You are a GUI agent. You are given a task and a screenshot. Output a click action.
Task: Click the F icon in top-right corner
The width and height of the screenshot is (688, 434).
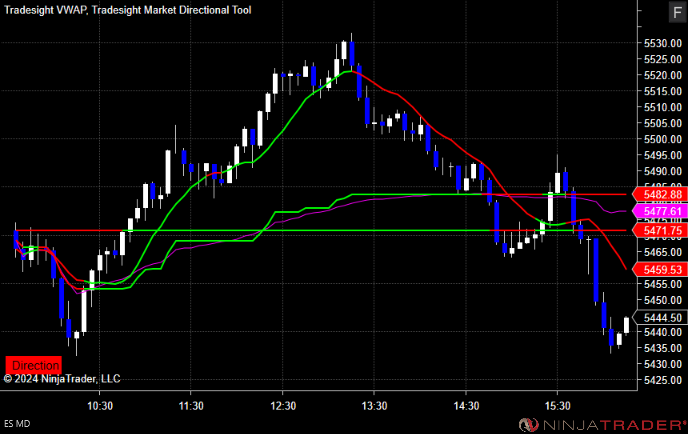677,12
